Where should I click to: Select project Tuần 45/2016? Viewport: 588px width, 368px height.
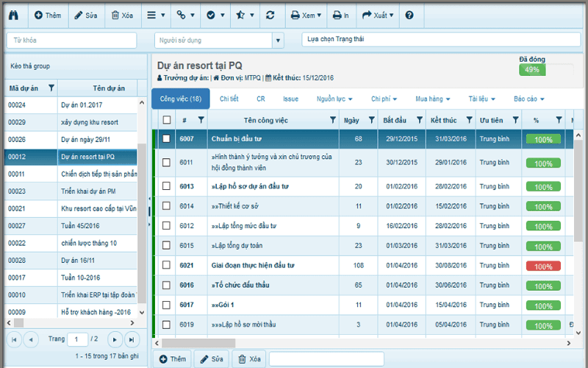[x=71, y=226]
